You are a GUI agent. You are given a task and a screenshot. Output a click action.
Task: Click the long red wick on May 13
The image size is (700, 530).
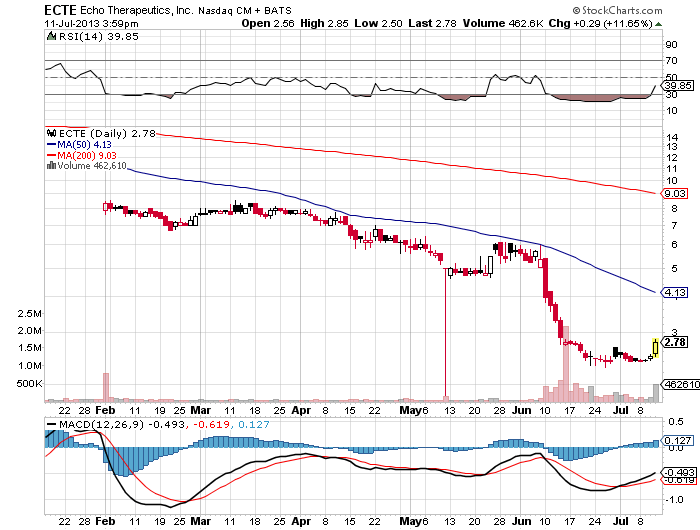pyautogui.click(x=445, y=333)
